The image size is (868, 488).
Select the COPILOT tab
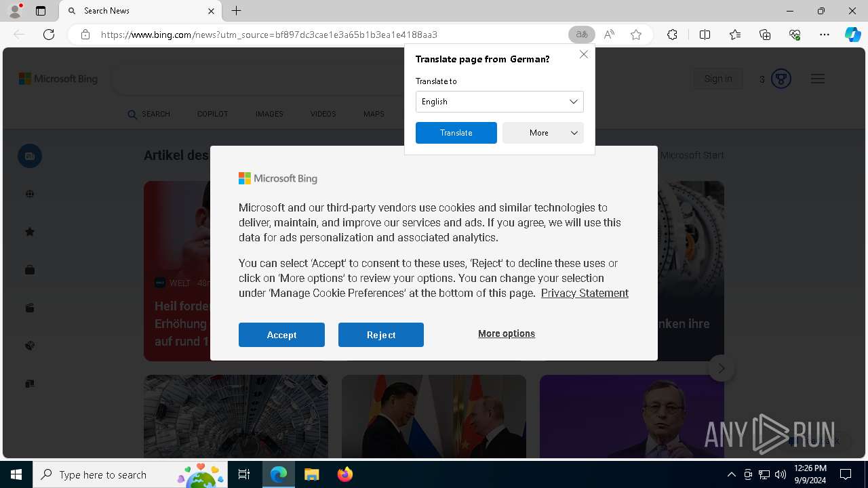point(212,114)
